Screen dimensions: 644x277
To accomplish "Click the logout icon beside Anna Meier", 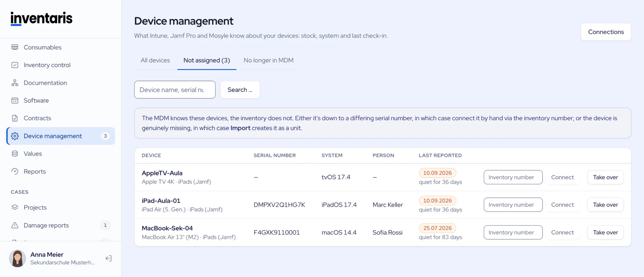I will click(x=108, y=258).
